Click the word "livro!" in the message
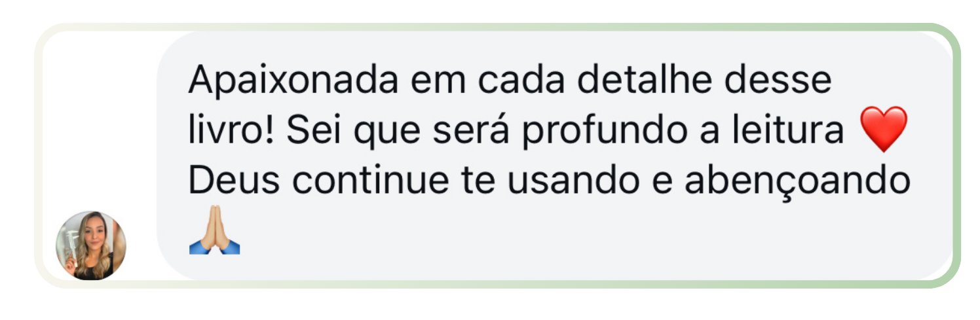The height and width of the screenshot is (320, 980). coord(232,131)
